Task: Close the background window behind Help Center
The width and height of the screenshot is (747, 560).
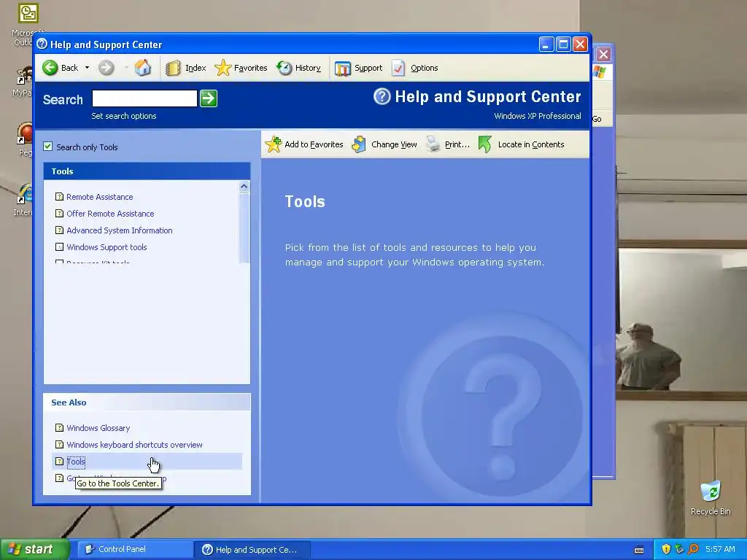Action: 603,54
